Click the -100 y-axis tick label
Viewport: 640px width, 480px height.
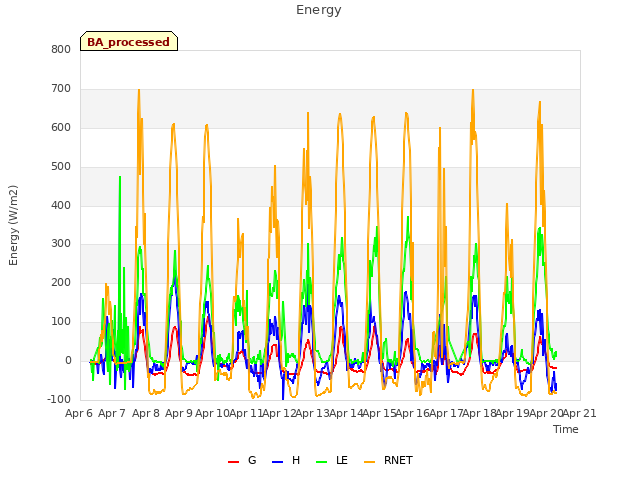click(59, 399)
